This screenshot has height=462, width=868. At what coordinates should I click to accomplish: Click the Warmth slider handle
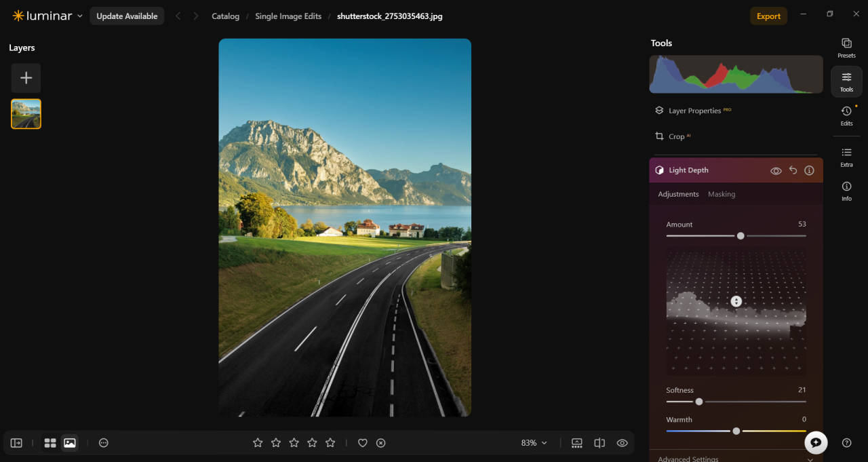[736, 431]
